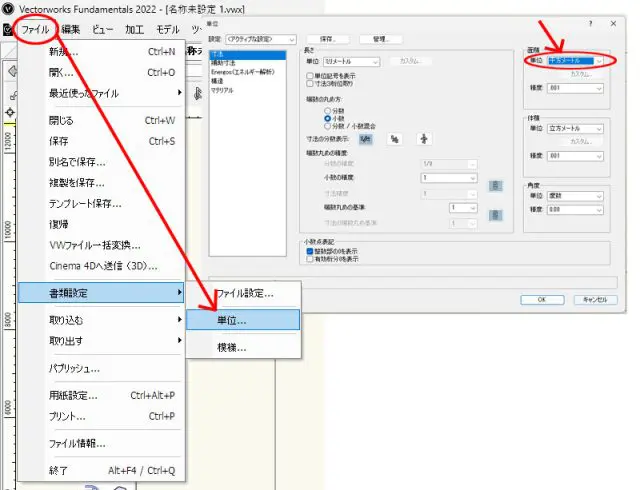Click the lower link icon beside rounding base

point(494,214)
